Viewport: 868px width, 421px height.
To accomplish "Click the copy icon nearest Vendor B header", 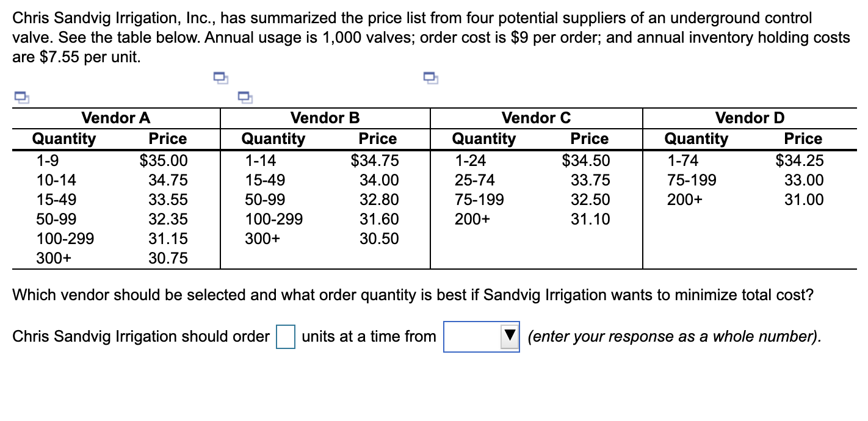I will 247,98.
